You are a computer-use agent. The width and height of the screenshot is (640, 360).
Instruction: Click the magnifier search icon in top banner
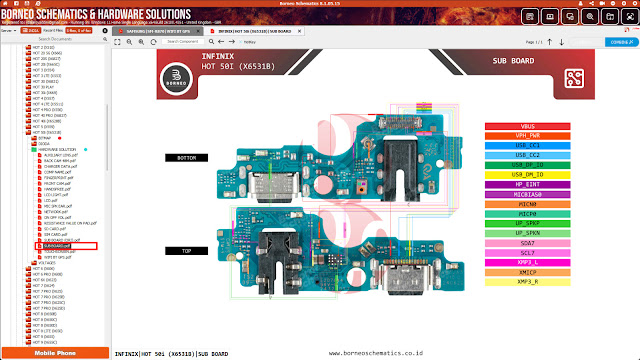590,17
